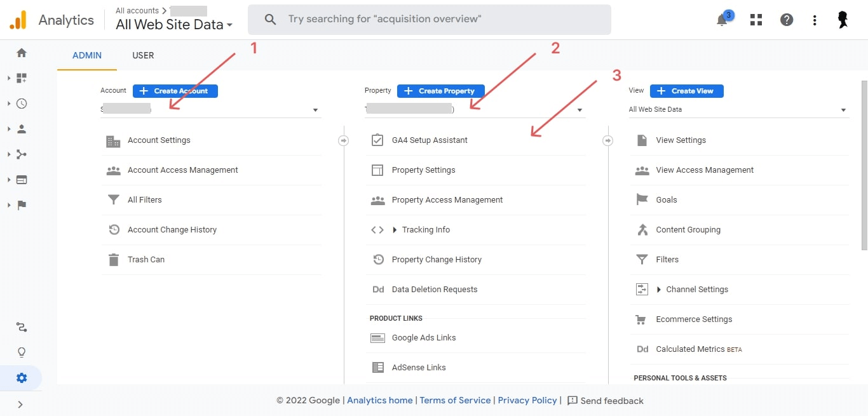
Task: Open the Help question mark icon
Action: (x=787, y=20)
